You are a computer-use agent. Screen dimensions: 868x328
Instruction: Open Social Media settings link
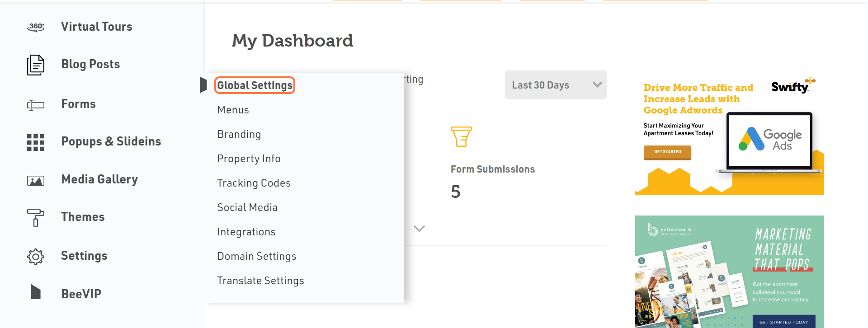tap(247, 207)
